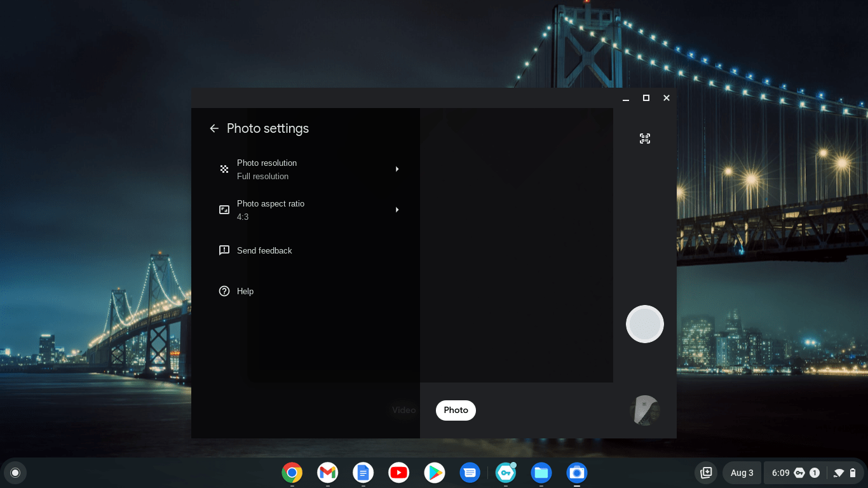This screenshot has height=488, width=868.
Task: Take a picture with the shutter button
Action: tap(645, 324)
